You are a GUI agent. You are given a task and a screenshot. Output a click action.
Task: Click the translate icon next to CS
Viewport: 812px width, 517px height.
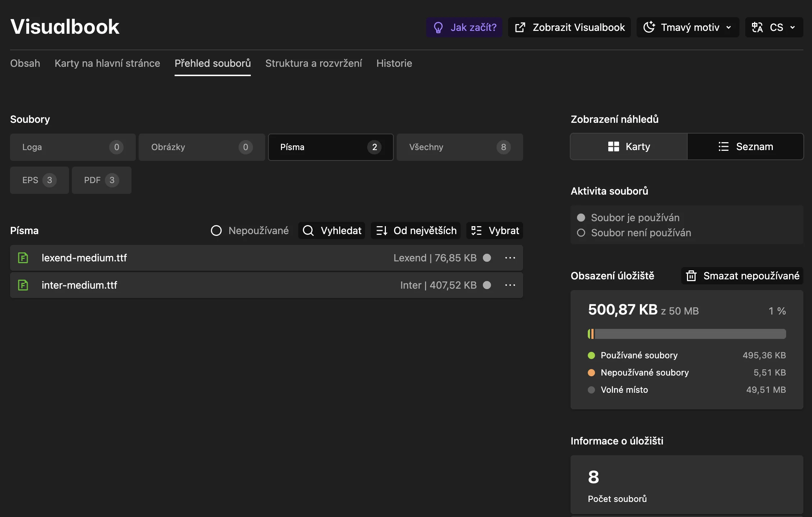click(757, 27)
